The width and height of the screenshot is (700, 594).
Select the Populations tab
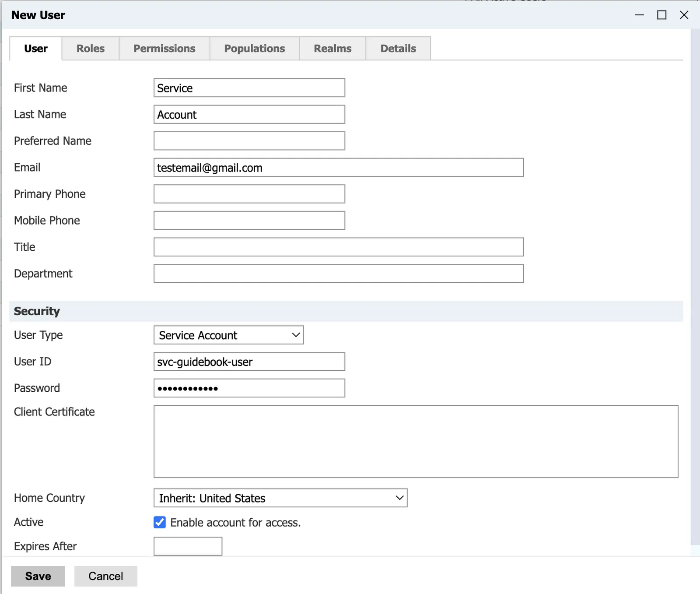click(255, 49)
